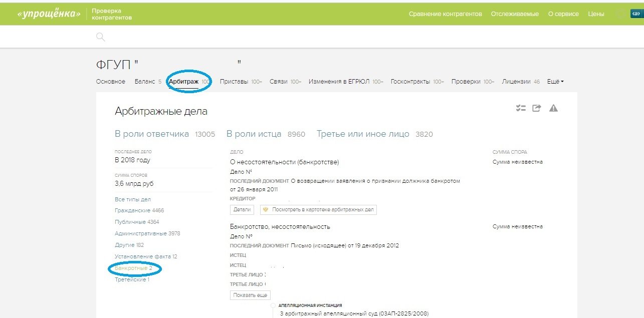This screenshot has height=318, width=644.
Task: Open Детали for the bankruptcy case
Action: click(242, 210)
